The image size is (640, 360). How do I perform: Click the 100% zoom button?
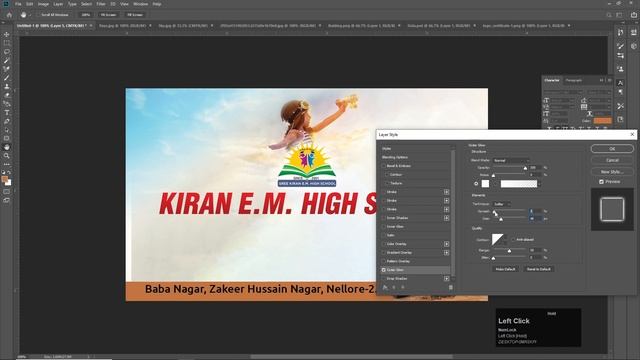click(x=85, y=15)
